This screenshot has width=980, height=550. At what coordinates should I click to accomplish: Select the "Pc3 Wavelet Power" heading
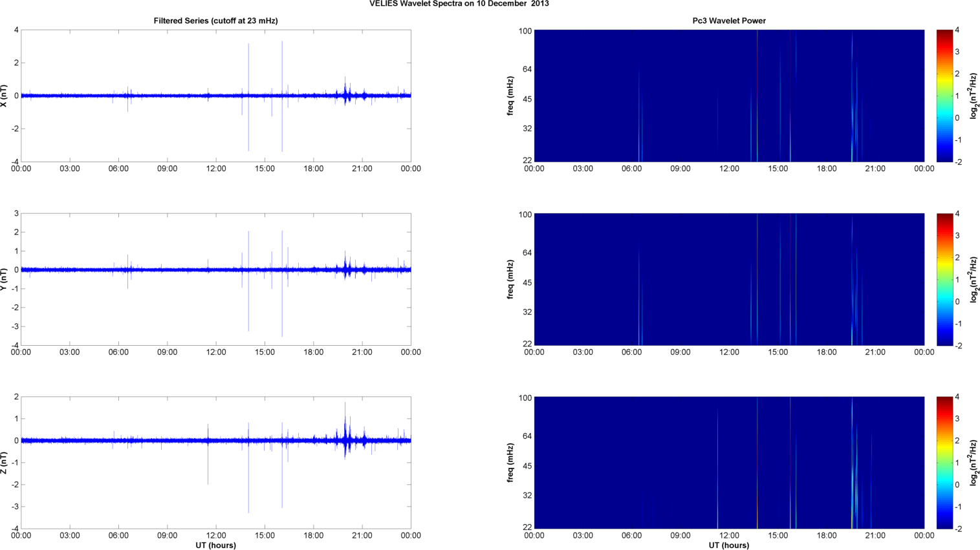(729, 21)
